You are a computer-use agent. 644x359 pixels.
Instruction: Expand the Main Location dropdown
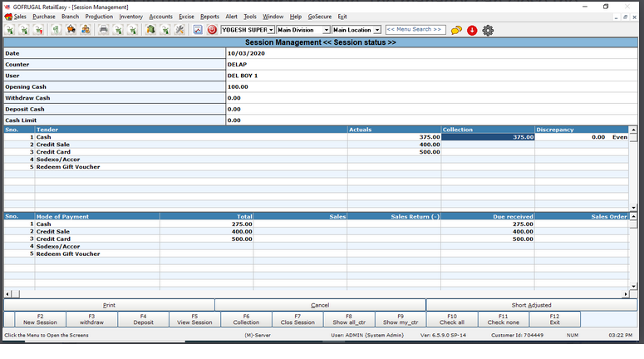(377, 30)
